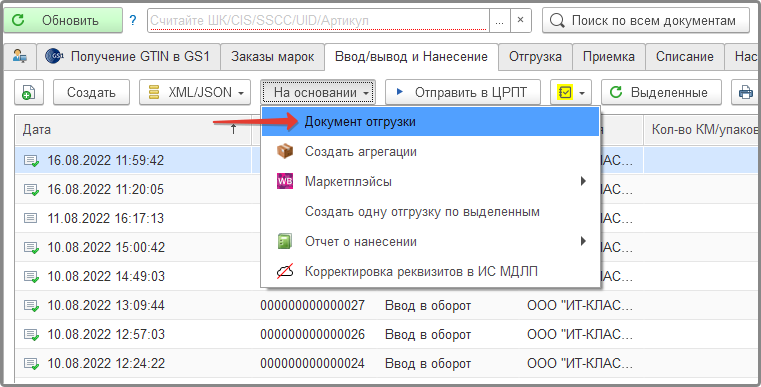The height and width of the screenshot is (387, 761).
Task: Collapse the На основании dropdown
Action: point(318,92)
